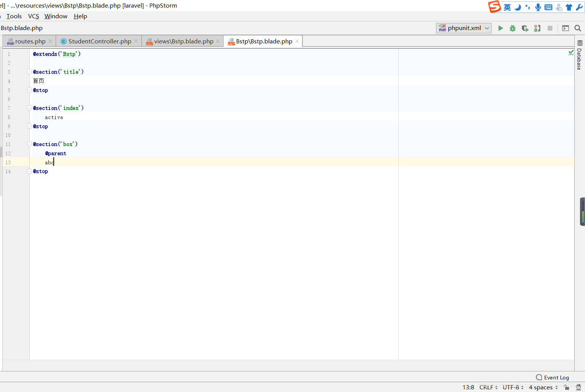Click the Sogou microphone voice input icon
This screenshot has width=585, height=392.
(538, 7)
